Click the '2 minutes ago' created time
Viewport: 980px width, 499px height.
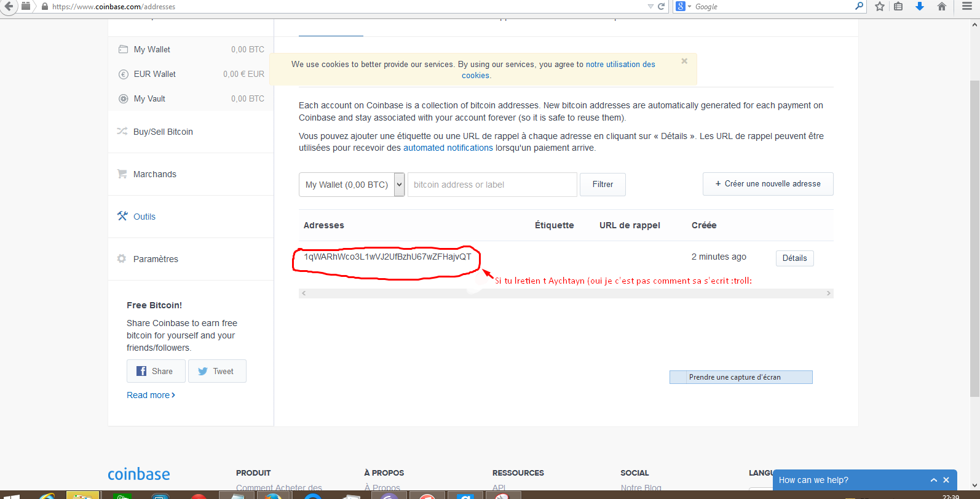coord(719,257)
